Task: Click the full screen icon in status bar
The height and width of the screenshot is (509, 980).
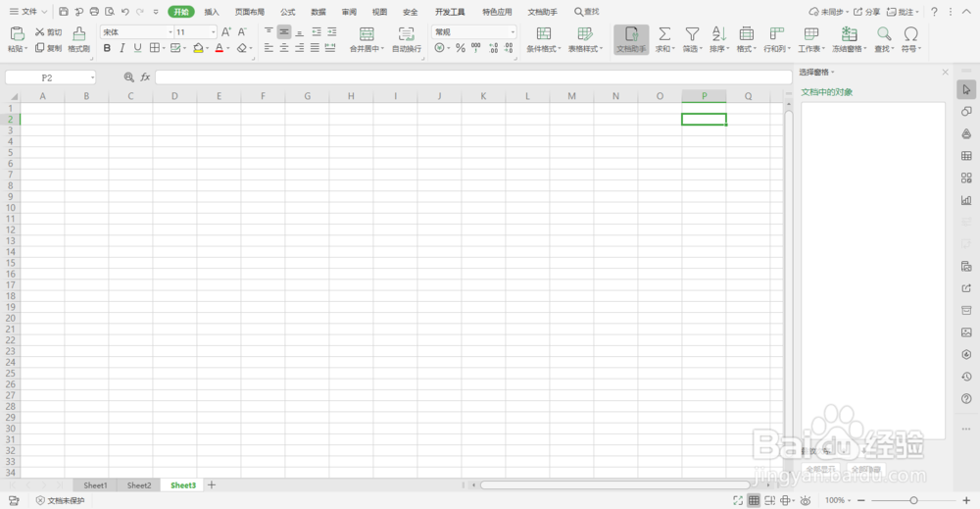Action: pyautogui.click(x=738, y=500)
